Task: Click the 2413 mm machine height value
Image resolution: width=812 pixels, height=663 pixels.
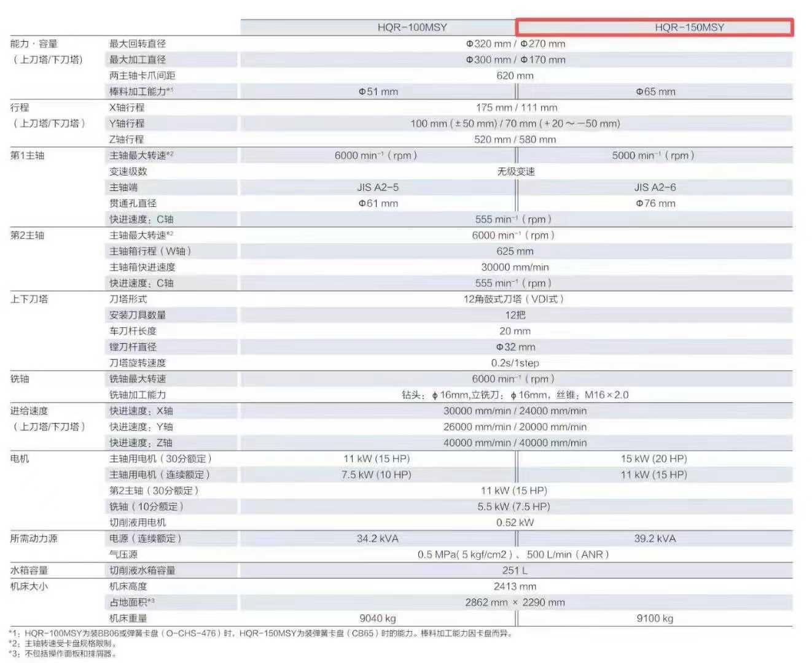Action: point(515,586)
